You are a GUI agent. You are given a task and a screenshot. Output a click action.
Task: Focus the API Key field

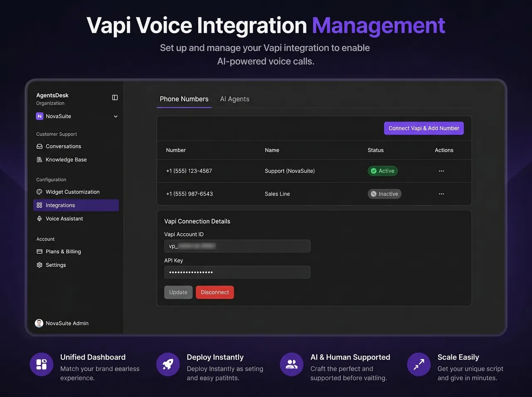[x=237, y=272]
